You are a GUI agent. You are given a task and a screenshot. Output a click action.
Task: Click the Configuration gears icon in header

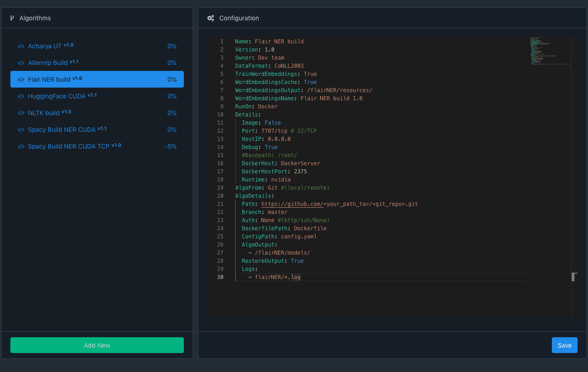pyautogui.click(x=210, y=18)
